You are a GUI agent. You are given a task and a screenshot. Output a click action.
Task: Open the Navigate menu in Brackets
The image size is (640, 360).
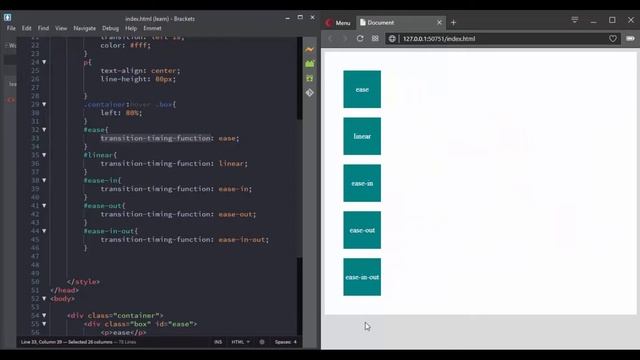click(x=84, y=28)
